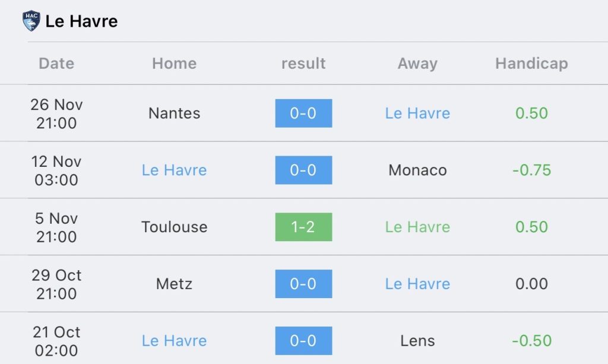The width and height of the screenshot is (608, 364).
Task: Open the 0-0 result against Lens
Action: click(x=303, y=341)
